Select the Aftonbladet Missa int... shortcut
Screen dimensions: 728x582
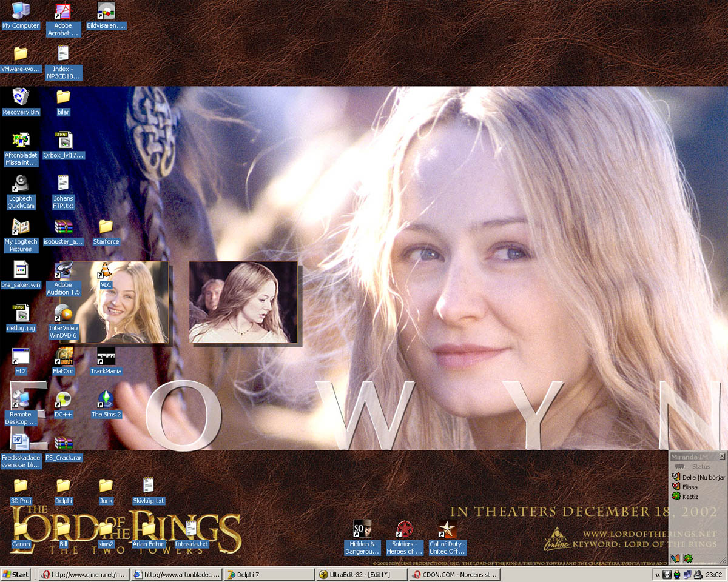tap(21, 149)
